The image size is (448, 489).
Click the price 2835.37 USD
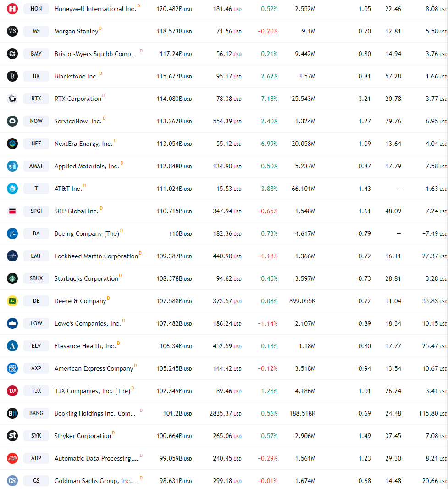pos(226,413)
